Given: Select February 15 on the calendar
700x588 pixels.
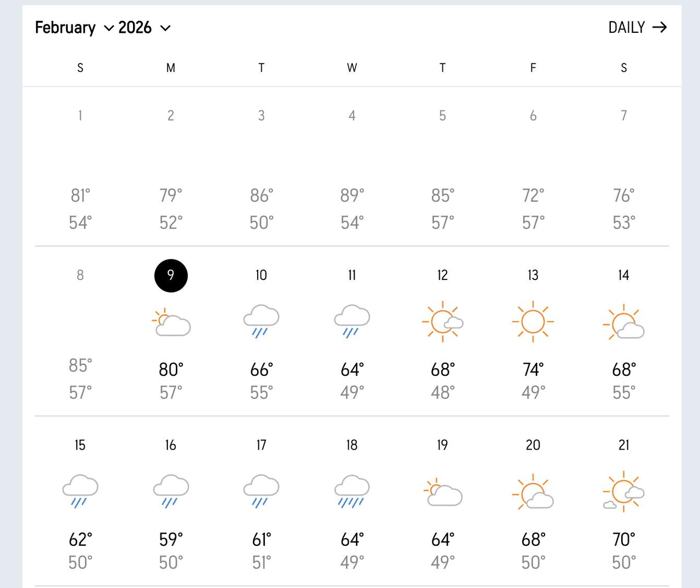Looking at the screenshot, I should (80, 445).
